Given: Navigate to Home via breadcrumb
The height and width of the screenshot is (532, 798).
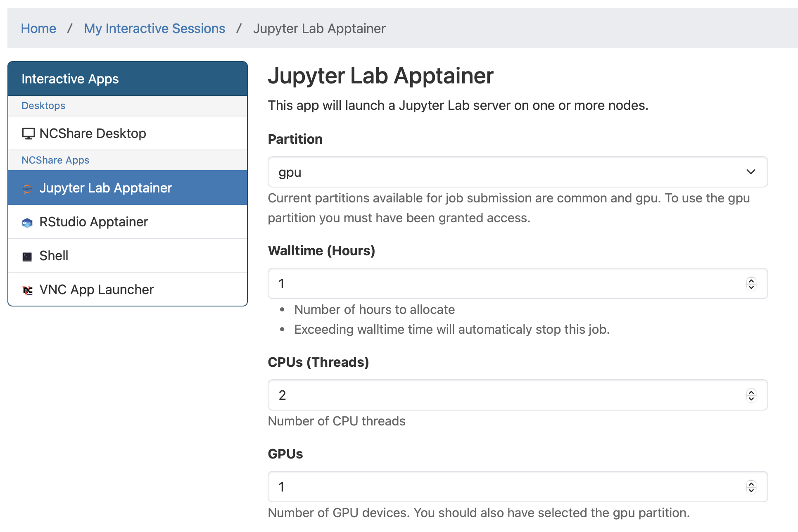Looking at the screenshot, I should 38,28.
